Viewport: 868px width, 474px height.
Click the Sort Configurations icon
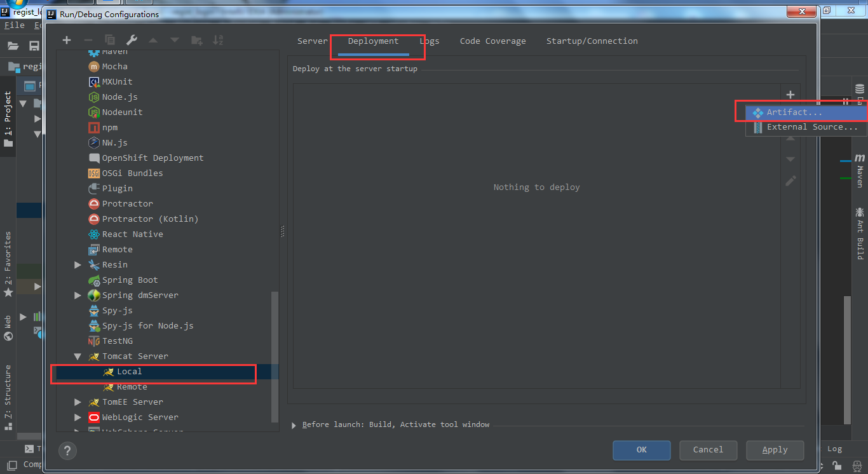click(x=218, y=40)
